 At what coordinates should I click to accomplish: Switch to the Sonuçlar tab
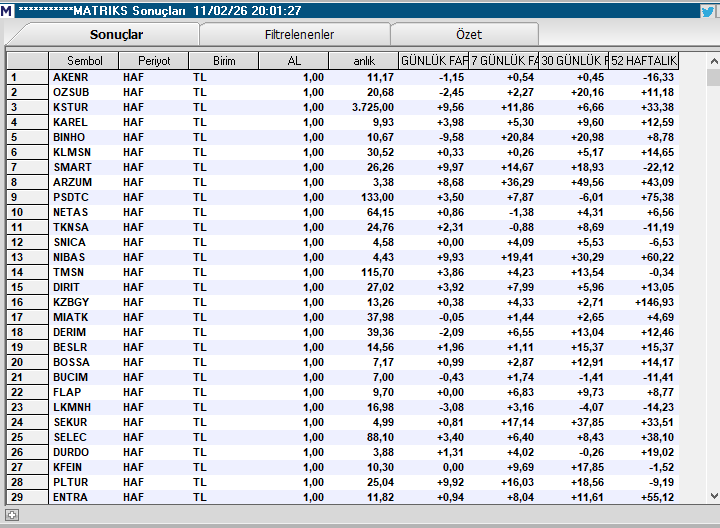116,34
